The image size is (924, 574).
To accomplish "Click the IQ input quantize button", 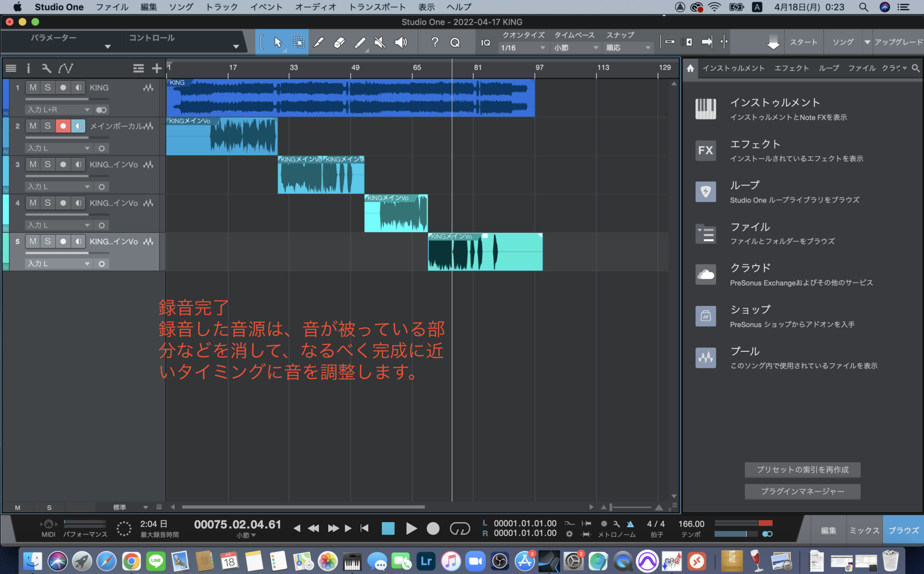I will (x=486, y=42).
